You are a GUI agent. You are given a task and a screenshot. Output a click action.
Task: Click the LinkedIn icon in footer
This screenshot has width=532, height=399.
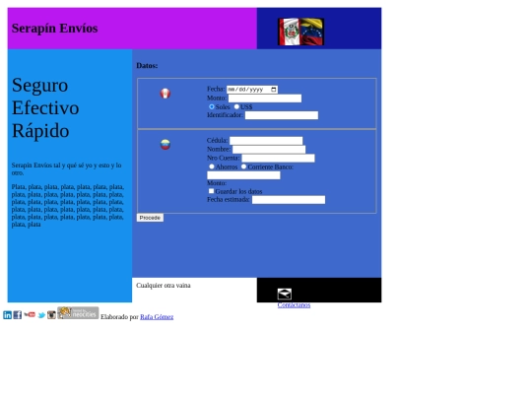coord(7,315)
